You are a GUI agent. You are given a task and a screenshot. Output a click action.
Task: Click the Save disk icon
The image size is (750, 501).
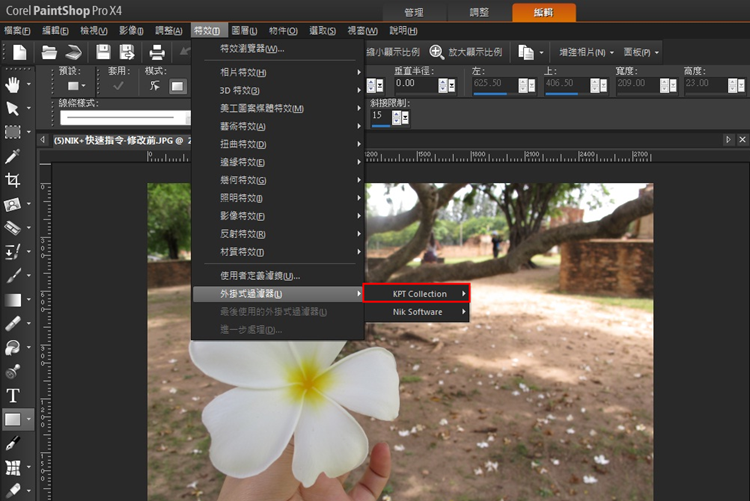click(x=103, y=52)
